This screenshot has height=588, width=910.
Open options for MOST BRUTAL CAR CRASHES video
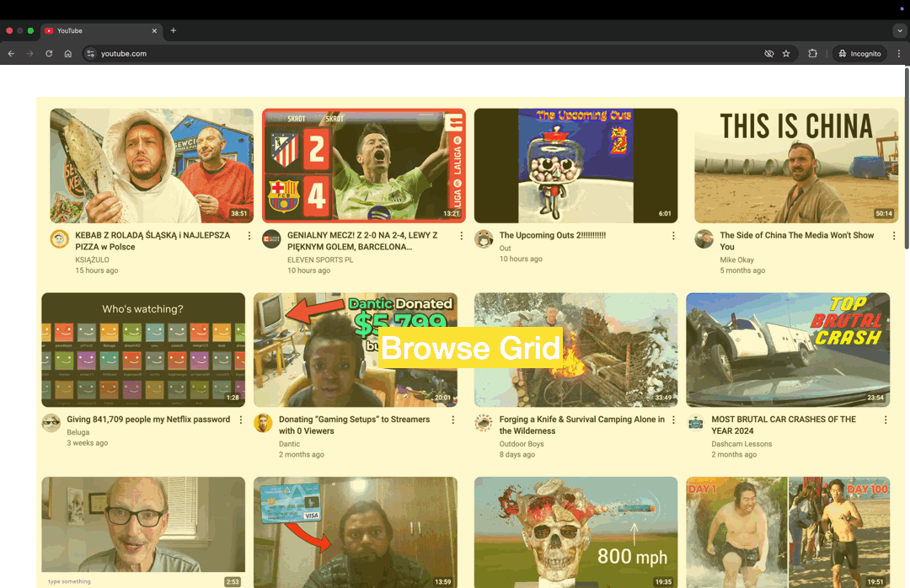tap(886, 420)
